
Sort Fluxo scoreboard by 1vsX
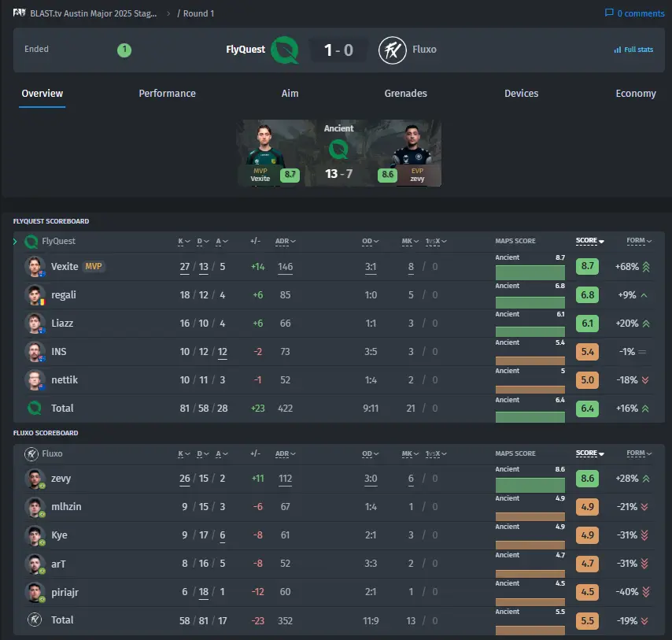pyautogui.click(x=436, y=454)
